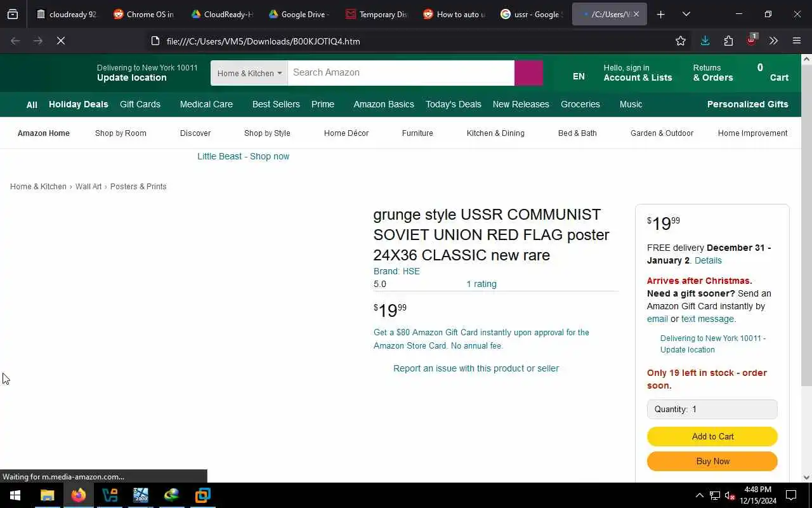Open the uBlock Origin extension icon
Screen dimensions: 812x508
tap(751, 41)
